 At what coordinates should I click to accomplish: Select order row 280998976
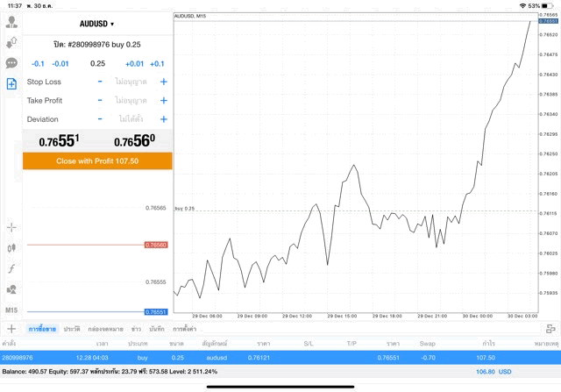pyautogui.click(x=280, y=357)
